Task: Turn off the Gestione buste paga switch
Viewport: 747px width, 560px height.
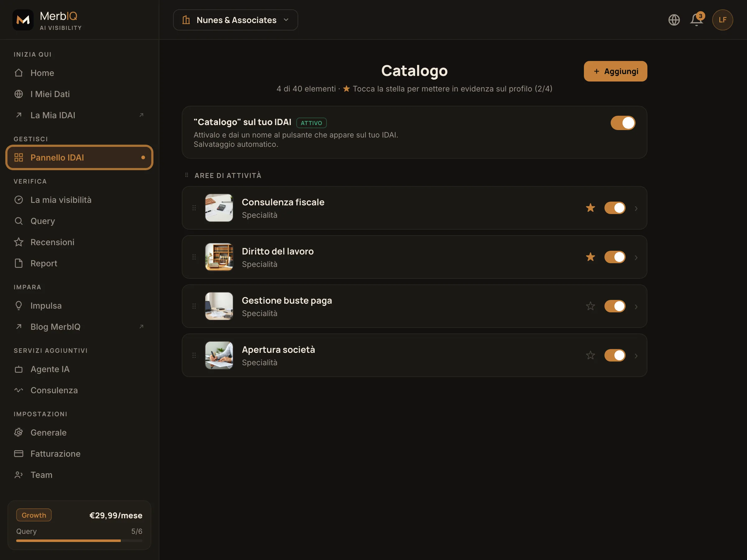Action: click(615, 306)
